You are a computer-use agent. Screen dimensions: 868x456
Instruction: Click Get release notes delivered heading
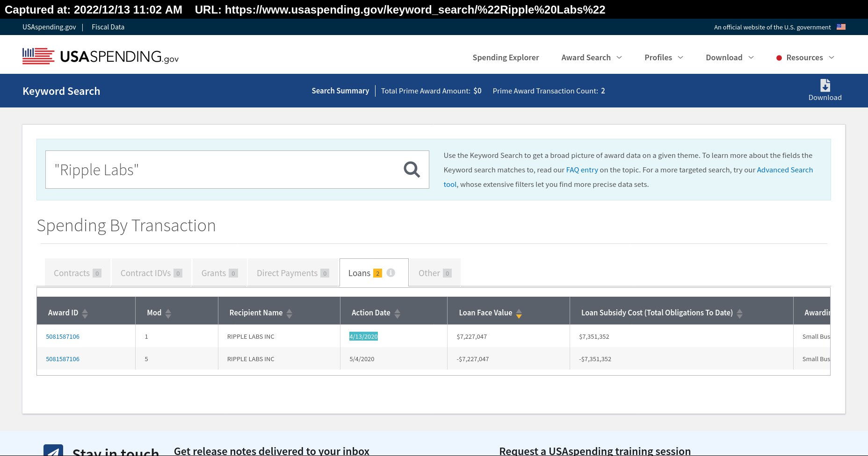click(x=272, y=450)
